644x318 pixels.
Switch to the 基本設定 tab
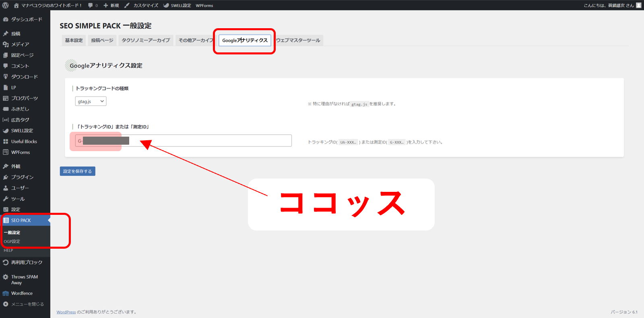(x=74, y=40)
